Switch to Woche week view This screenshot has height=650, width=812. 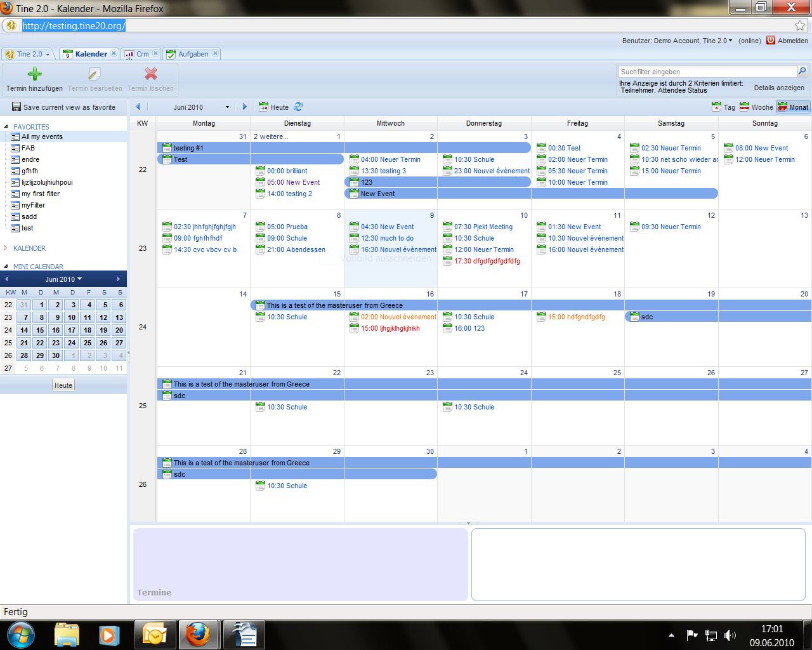click(x=756, y=107)
